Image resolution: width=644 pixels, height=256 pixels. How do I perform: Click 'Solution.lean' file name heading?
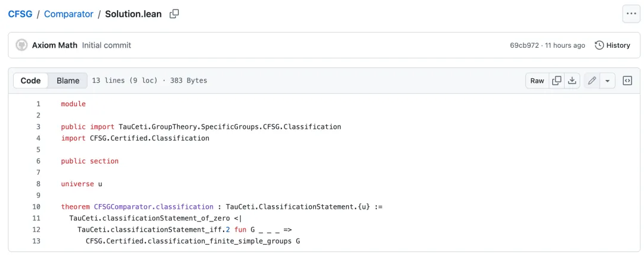134,14
